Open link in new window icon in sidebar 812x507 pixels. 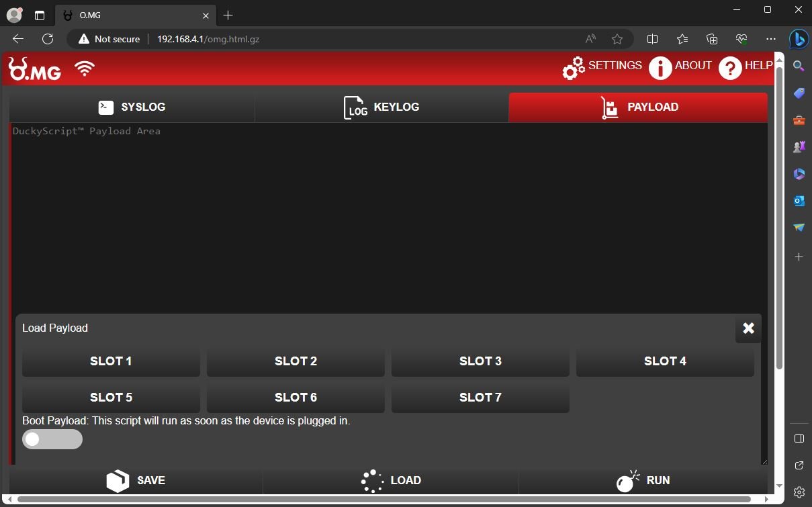point(799,465)
